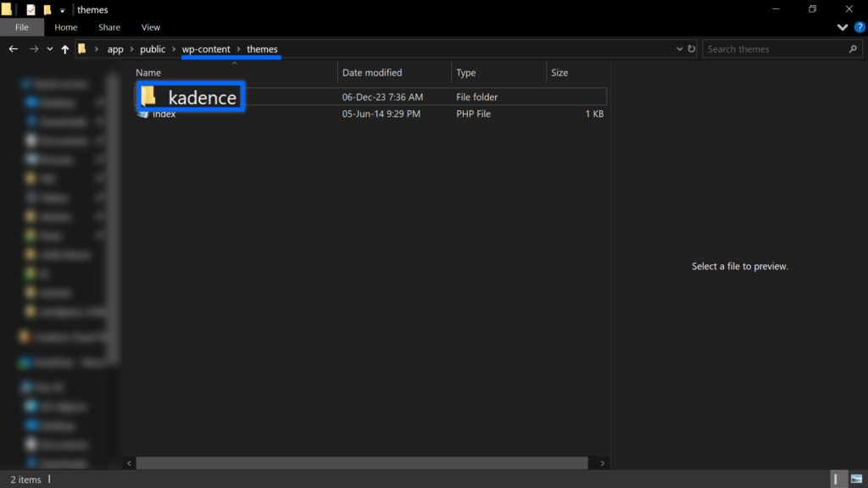Click the Properties quick access icon
This screenshot has height=488, width=868.
(31, 10)
